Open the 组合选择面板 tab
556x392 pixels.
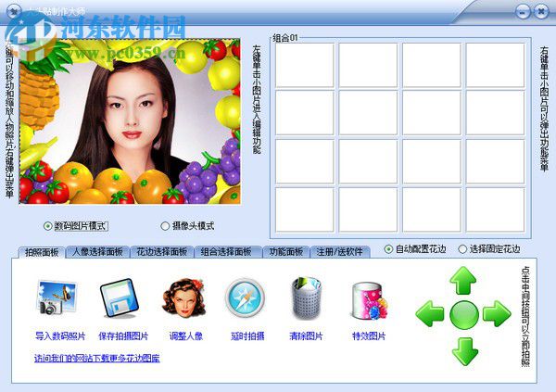(x=226, y=252)
